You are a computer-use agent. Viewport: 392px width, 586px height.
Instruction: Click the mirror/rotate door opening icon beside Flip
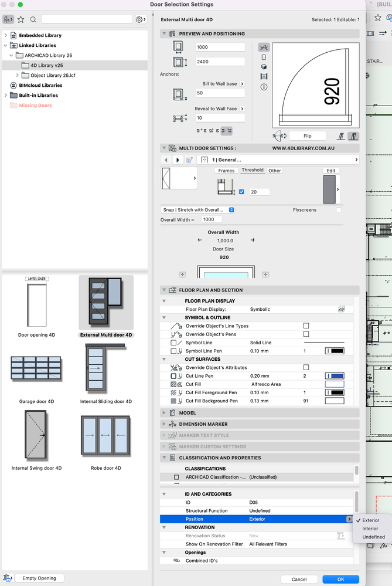tap(279, 136)
